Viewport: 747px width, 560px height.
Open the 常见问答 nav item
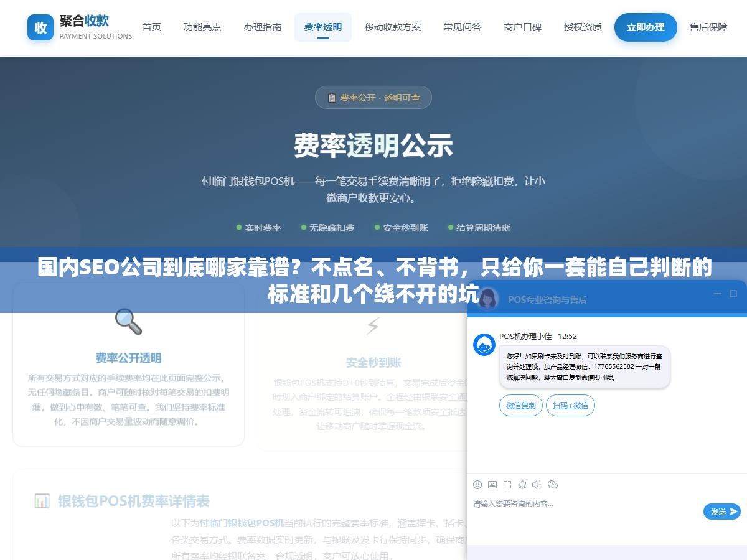click(463, 27)
